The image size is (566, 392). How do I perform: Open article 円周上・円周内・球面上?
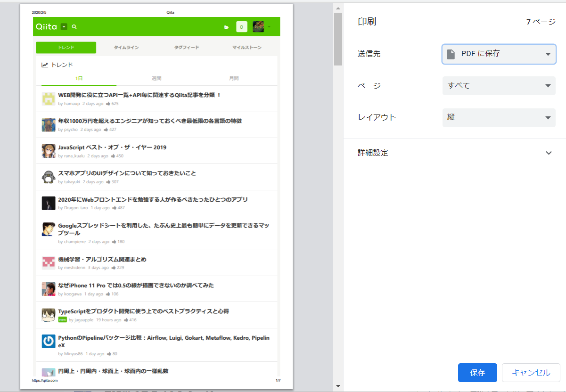[x=113, y=371]
